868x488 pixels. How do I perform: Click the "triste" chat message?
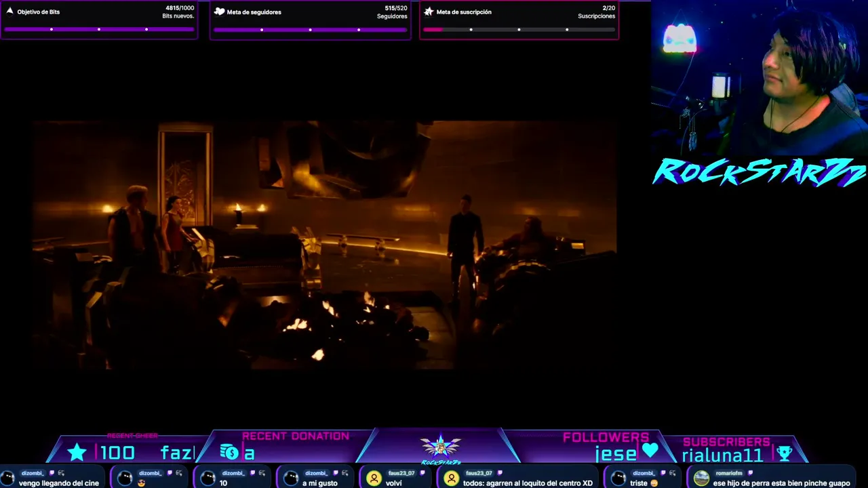639,483
